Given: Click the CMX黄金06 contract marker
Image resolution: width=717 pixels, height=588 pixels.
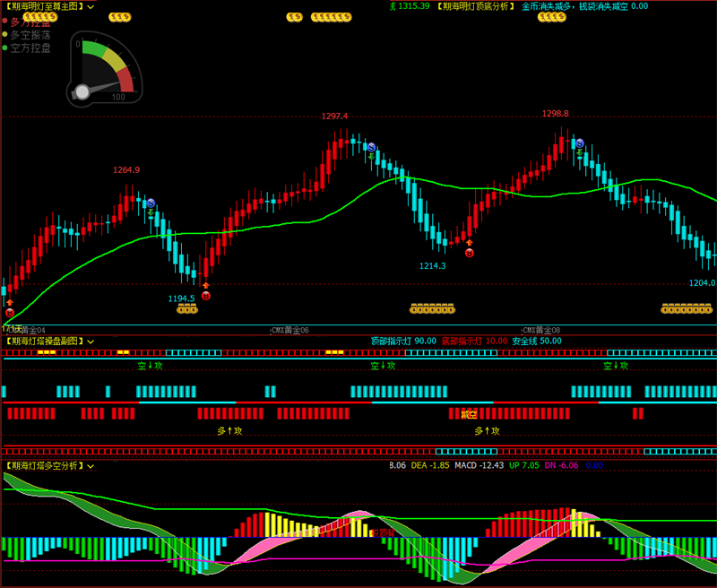Looking at the screenshot, I should click(x=289, y=330).
